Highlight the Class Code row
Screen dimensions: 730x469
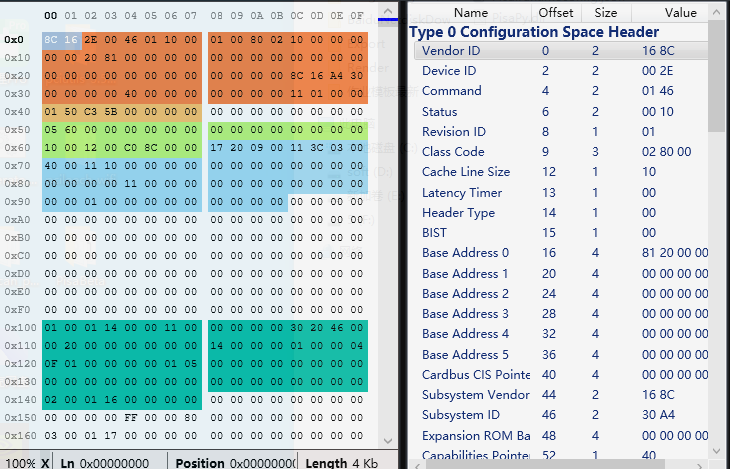click(x=453, y=152)
